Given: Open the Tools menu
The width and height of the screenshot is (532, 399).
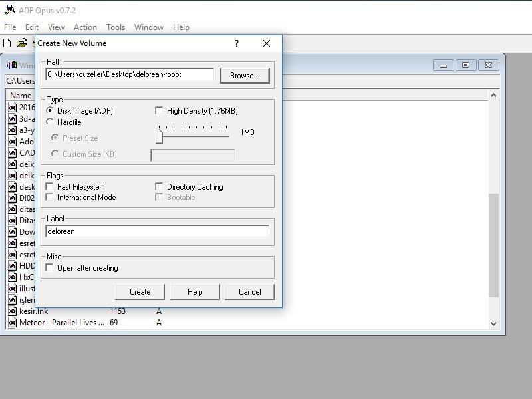Looking at the screenshot, I should [x=116, y=27].
